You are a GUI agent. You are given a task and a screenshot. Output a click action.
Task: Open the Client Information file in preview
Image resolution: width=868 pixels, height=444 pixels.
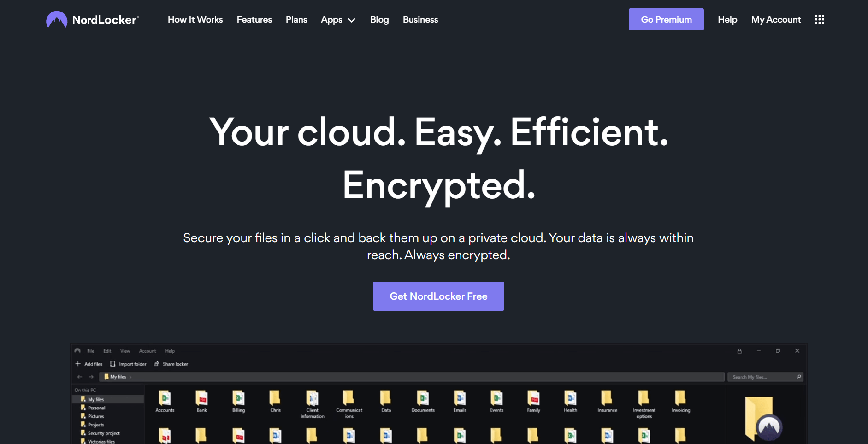(x=312, y=398)
